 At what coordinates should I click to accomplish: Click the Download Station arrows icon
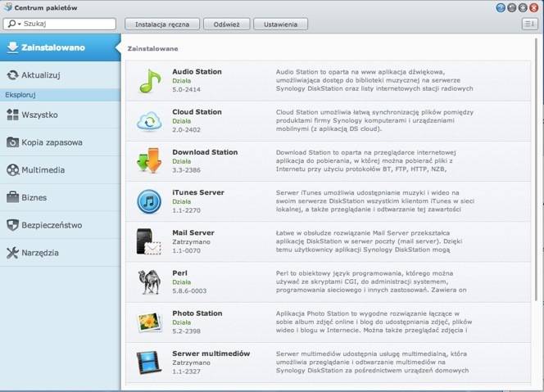149,160
